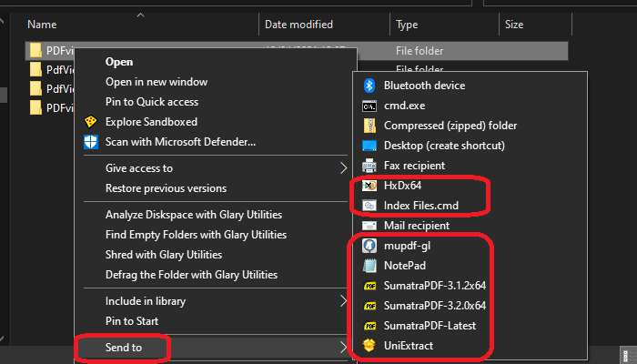Expand the Send to submenu arrow

(x=344, y=348)
